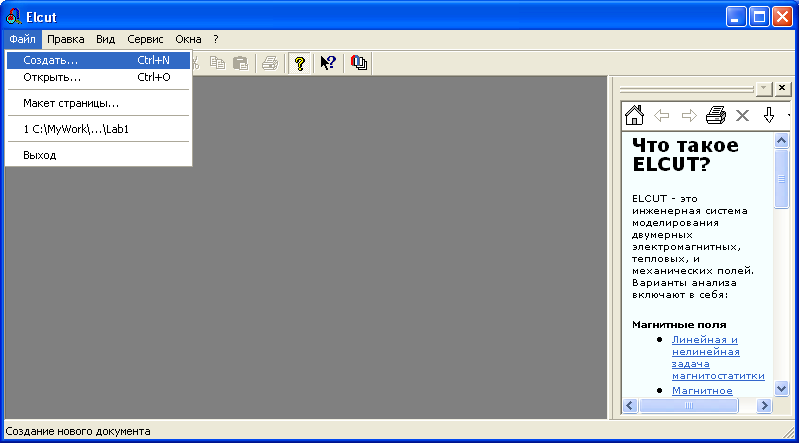Click the Copy toolbar icon
This screenshot has width=799, height=443.
(218, 63)
